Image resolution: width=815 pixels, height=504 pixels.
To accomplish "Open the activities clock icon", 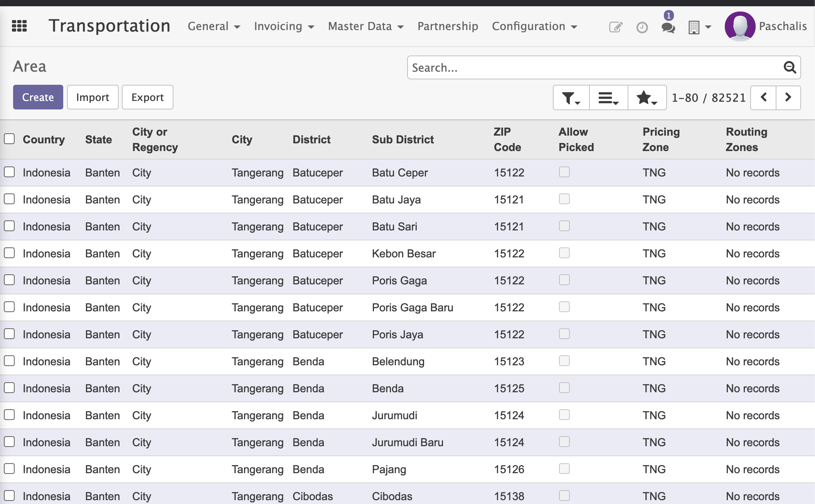I will [x=642, y=27].
